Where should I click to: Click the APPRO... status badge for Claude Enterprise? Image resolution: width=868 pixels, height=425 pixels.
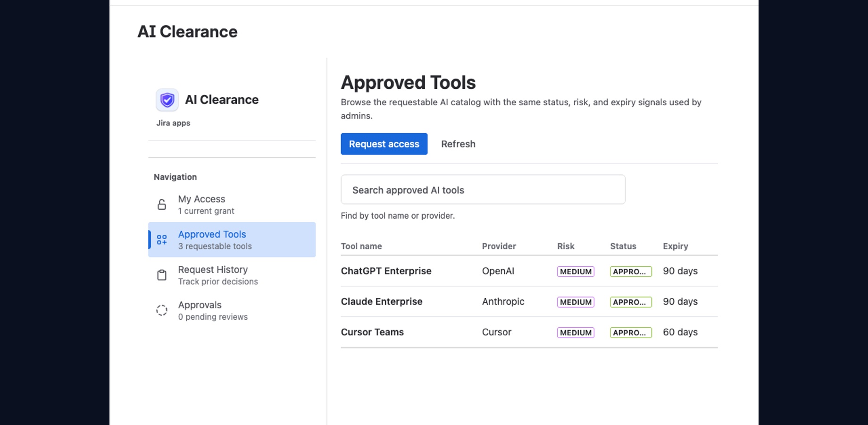click(x=631, y=302)
